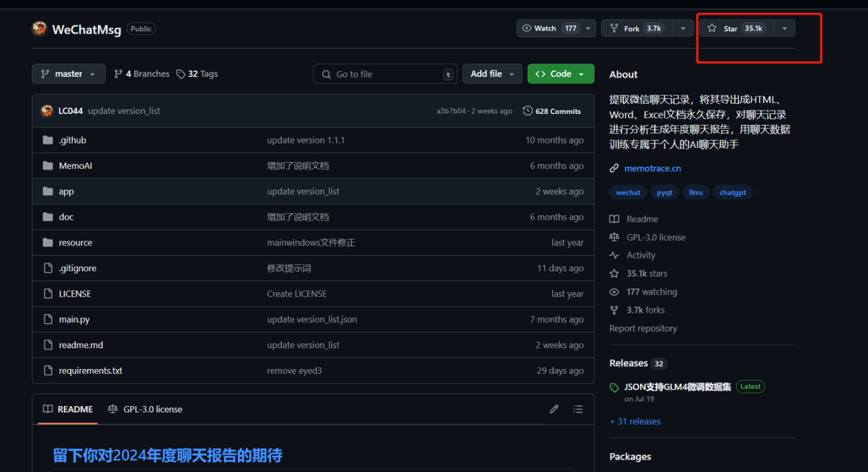Click the book icon beside Readme
The image size is (868, 472).
point(614,219)
